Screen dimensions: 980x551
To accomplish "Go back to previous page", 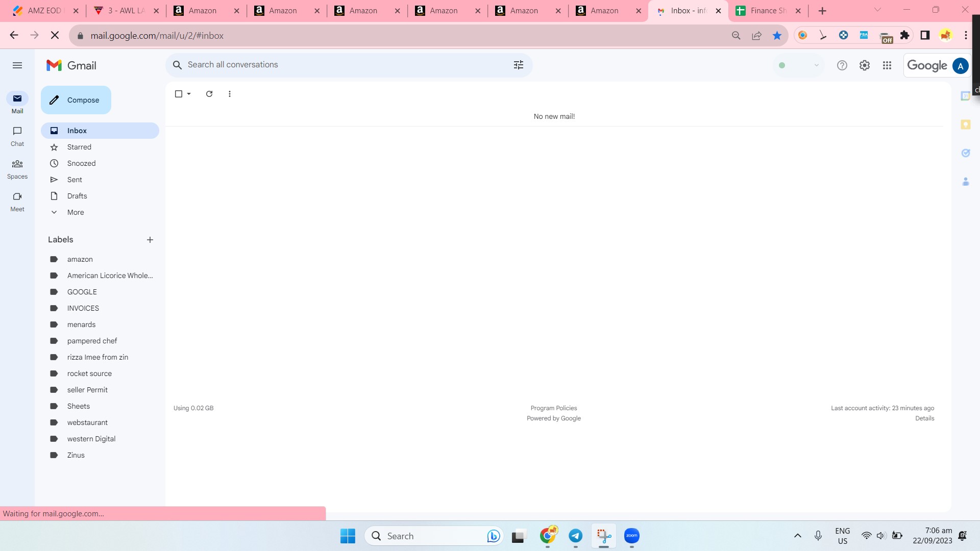I will point(14,35).
